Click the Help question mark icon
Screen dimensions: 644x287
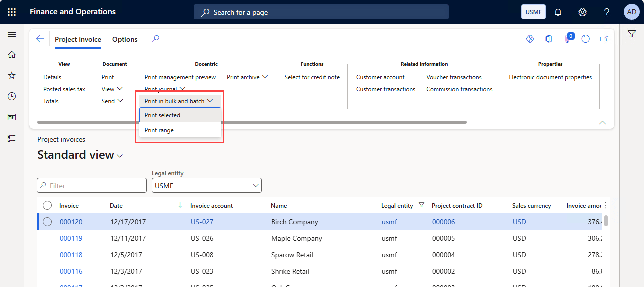(607, 12)
